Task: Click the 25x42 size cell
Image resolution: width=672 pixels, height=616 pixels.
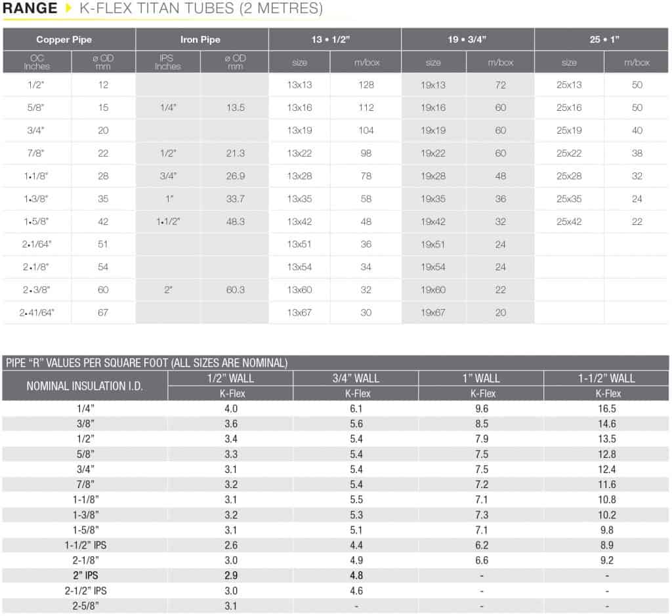Action: point(569,222)
